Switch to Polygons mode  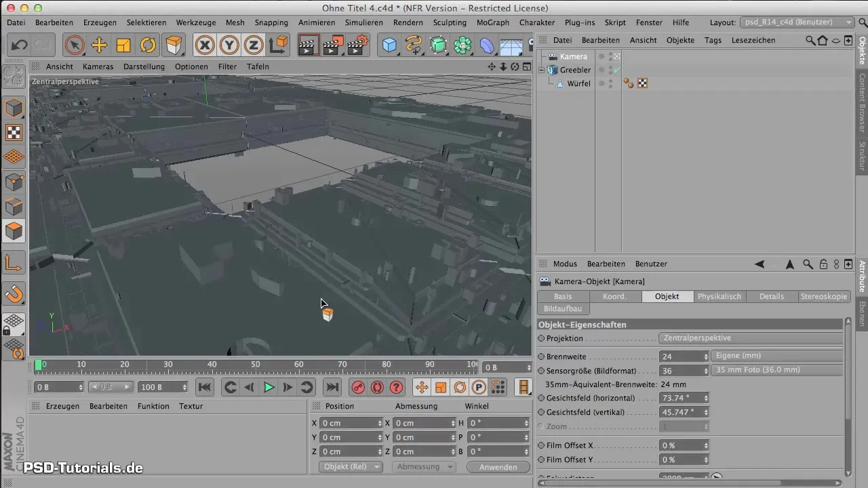pos(14,231)
